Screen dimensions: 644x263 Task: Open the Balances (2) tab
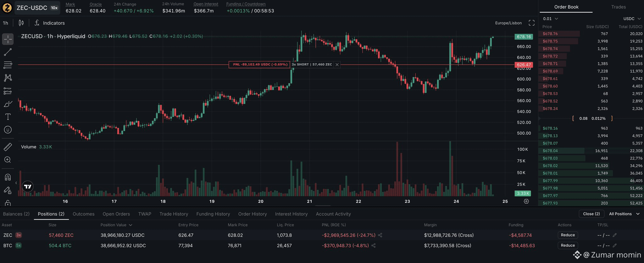16,214
